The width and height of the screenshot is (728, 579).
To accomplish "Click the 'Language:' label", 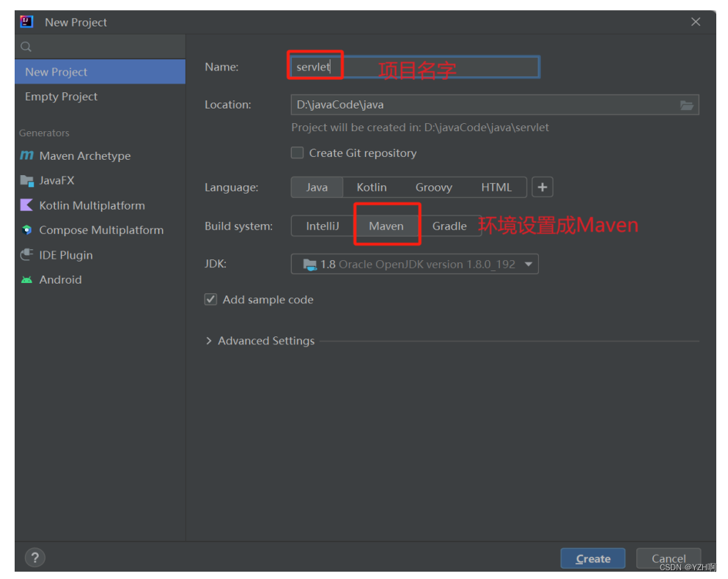I will [x=231, y=187].
